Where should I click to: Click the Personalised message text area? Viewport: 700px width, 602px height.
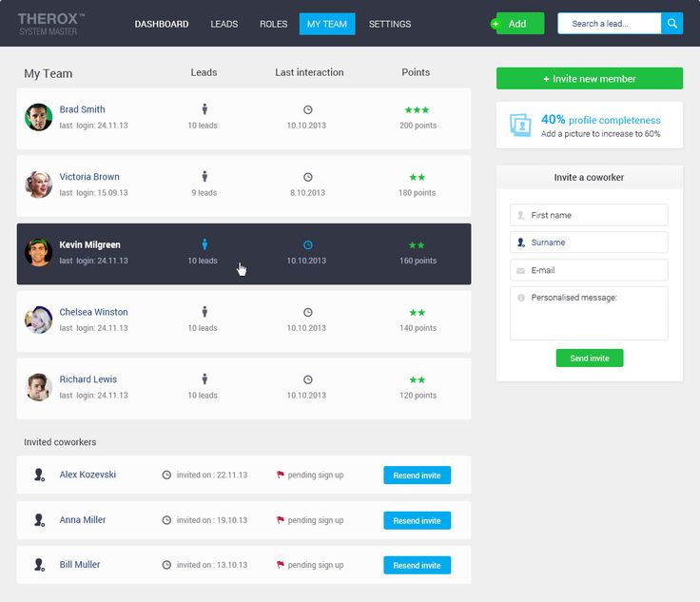(589, 313)
